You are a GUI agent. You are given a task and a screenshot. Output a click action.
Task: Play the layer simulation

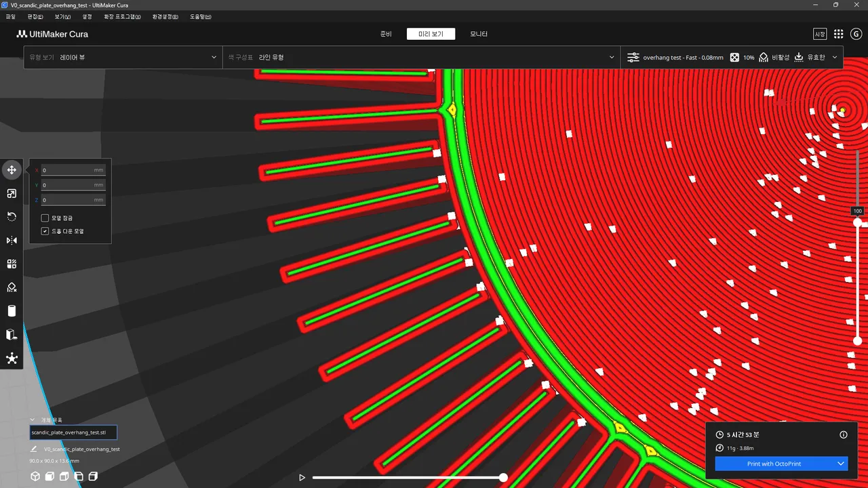click(x=302, y=478)
